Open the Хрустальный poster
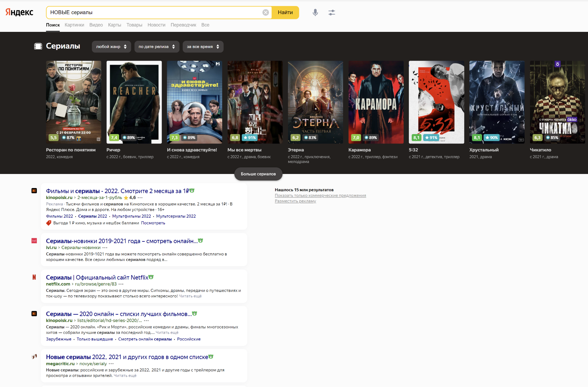The height and width of the screenshot is (387, 588). coord(497,102)
